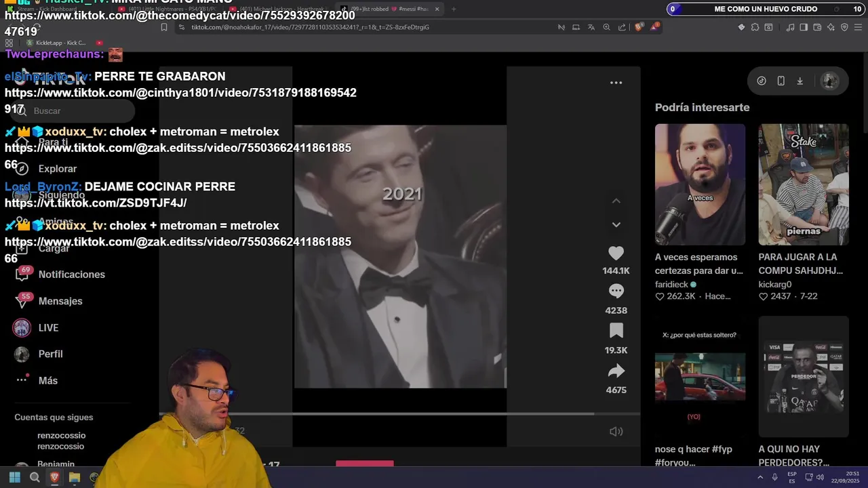Viewport: 868px width, 488px height.
Task: Open Brave VPN shield icon in toolbar
Action: click(x=844, y=27)
